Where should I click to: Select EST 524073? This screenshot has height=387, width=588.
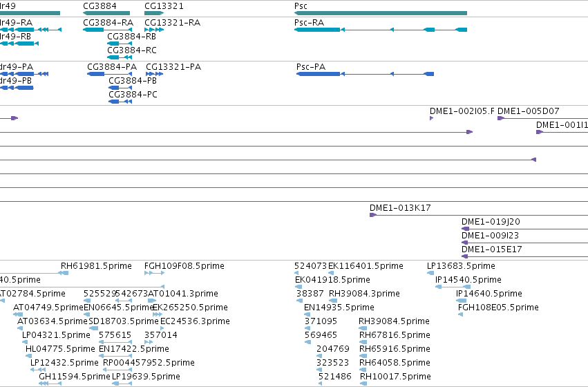[x=310, y=266]
